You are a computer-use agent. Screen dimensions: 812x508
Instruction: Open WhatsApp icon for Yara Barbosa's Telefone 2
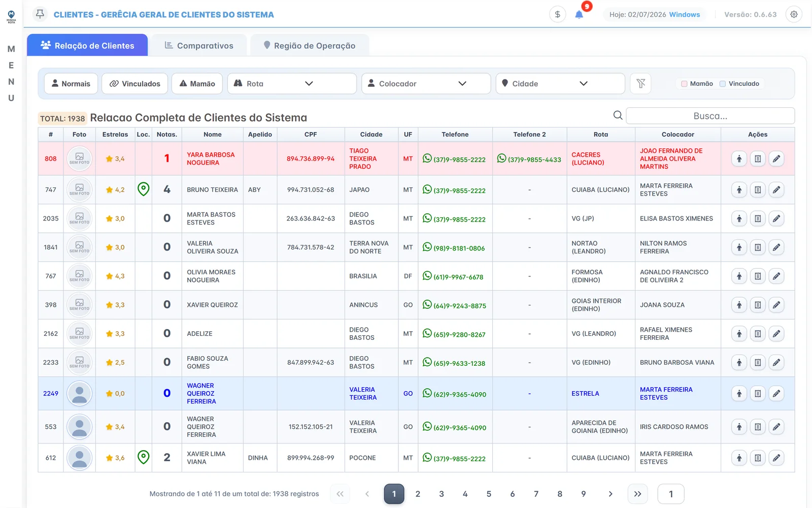501,158
